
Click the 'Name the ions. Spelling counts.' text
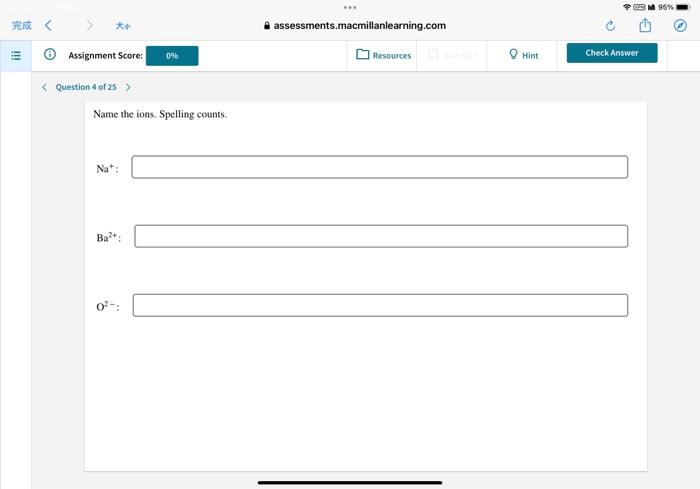tap(160, 114)
